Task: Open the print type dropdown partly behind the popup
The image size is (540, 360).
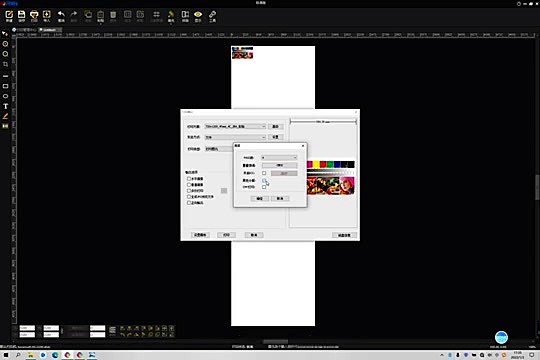Action: pos(219,149)
